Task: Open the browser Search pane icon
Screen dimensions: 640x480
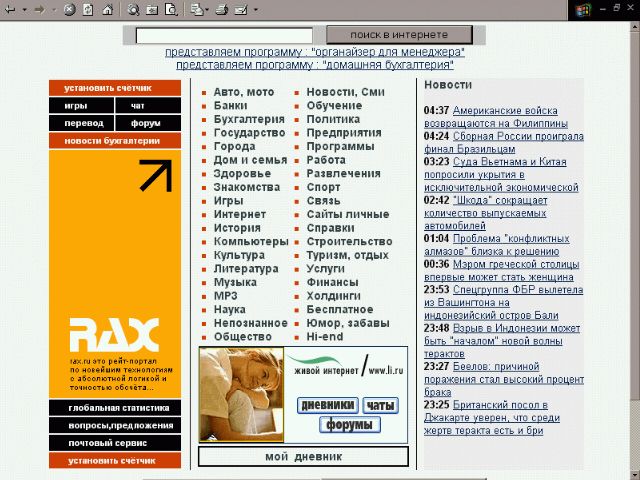Action: click(x=133, y=9)
